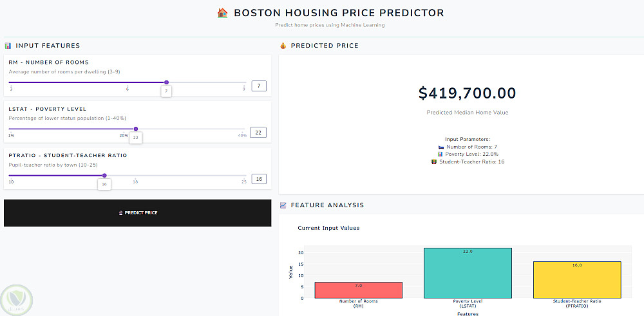Click the LSTAT poverty level slider handle
The height and width of the screenshot is (316, 644).
coord(135,129)
